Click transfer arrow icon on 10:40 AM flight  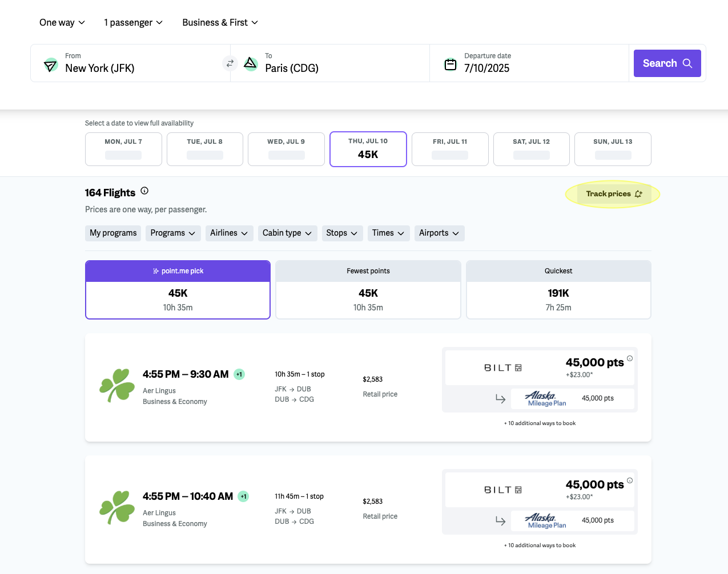pyautogui.click(x=500, y=520)
